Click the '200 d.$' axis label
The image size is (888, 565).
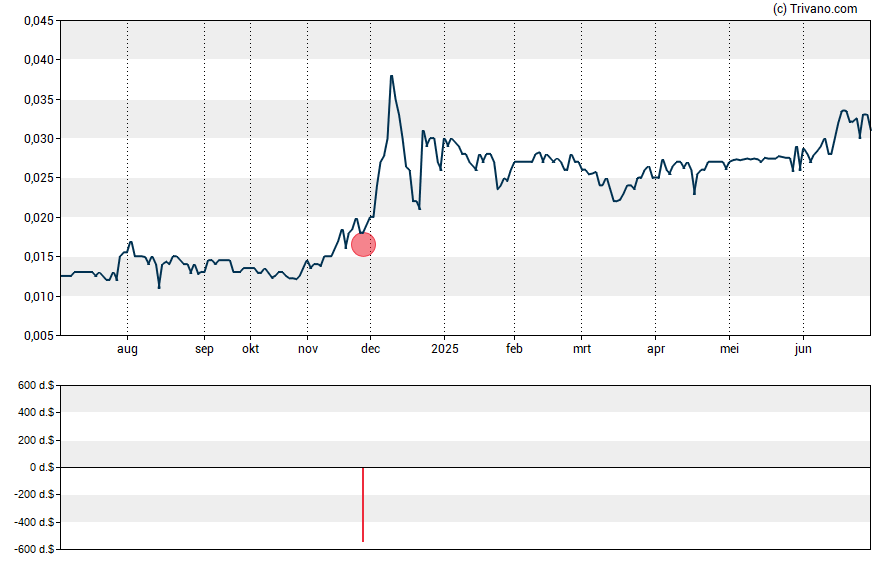tap(36, 440)
